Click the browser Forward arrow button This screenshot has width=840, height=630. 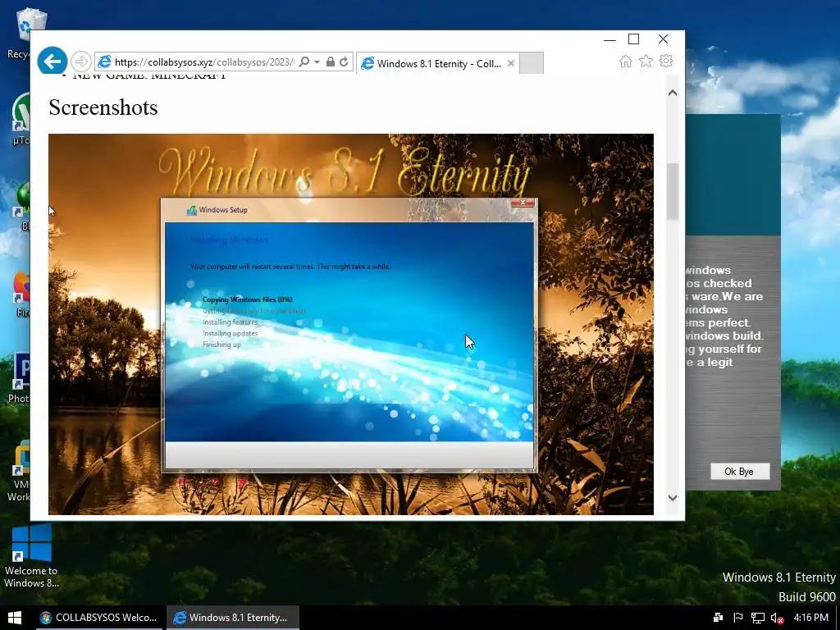point(81,62)
